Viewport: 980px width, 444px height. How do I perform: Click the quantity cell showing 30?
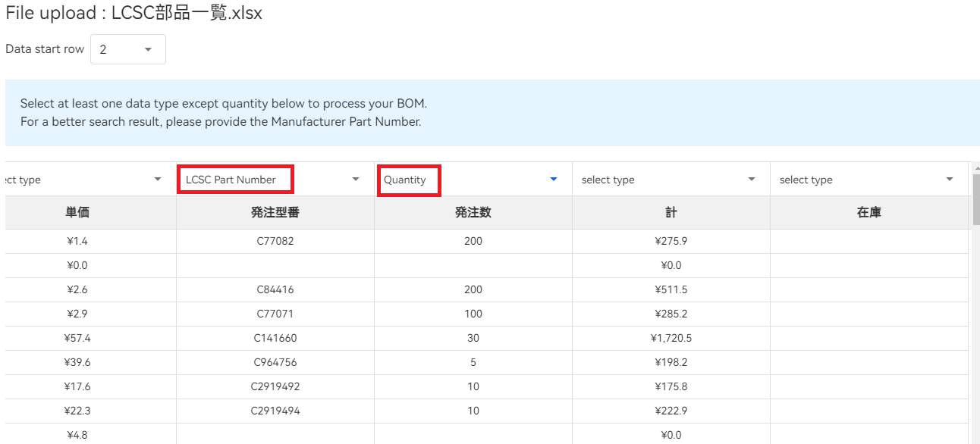tap(473, 339)
